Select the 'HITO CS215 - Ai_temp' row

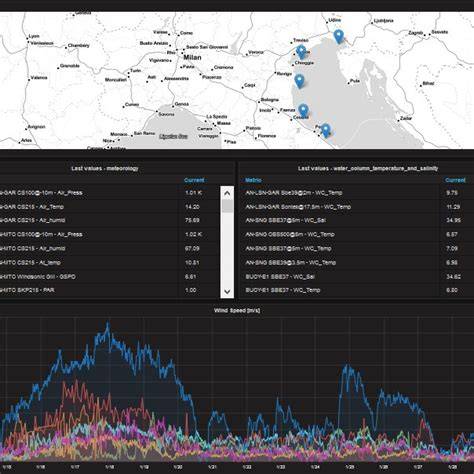110,262
